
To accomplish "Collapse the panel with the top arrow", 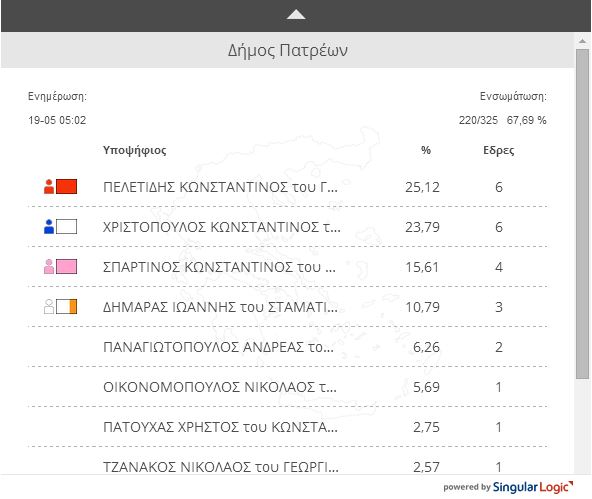I will click(296, 15).
